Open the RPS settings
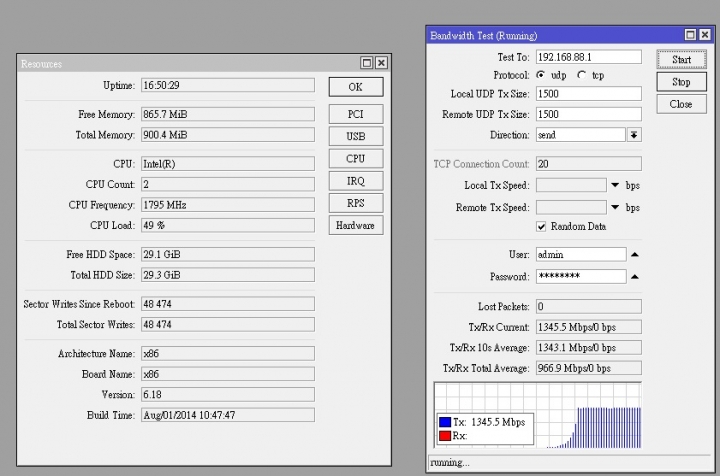Screen dimensions: 720x476 356,203
